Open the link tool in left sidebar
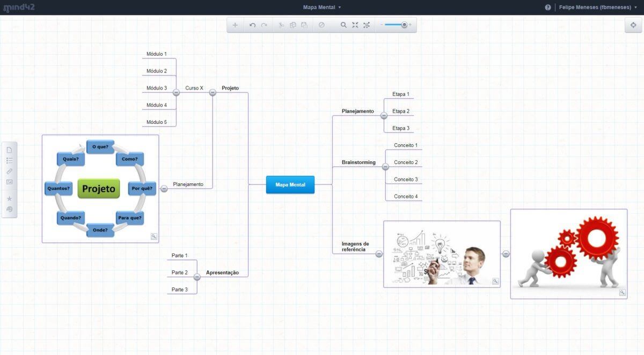This screenshot has width=644, height=355. pos(9,172)
